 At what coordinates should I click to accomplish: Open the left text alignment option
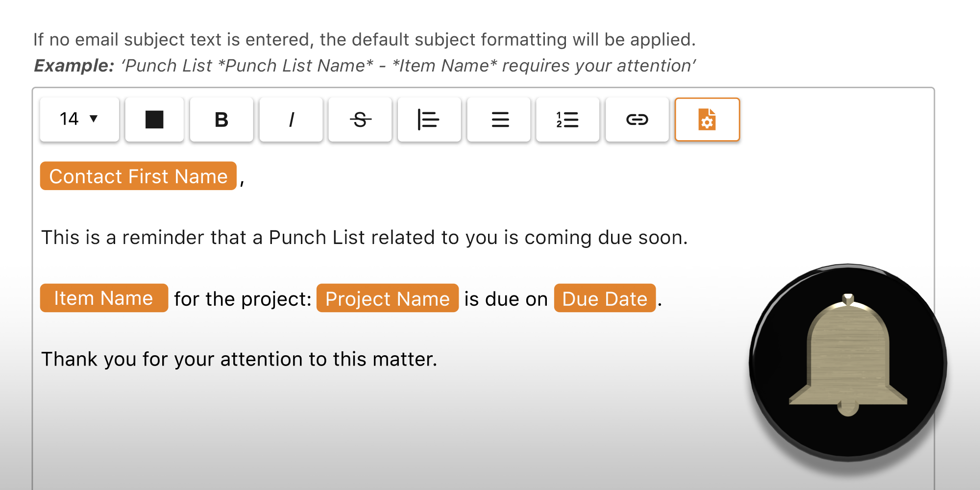pos(429,119)
